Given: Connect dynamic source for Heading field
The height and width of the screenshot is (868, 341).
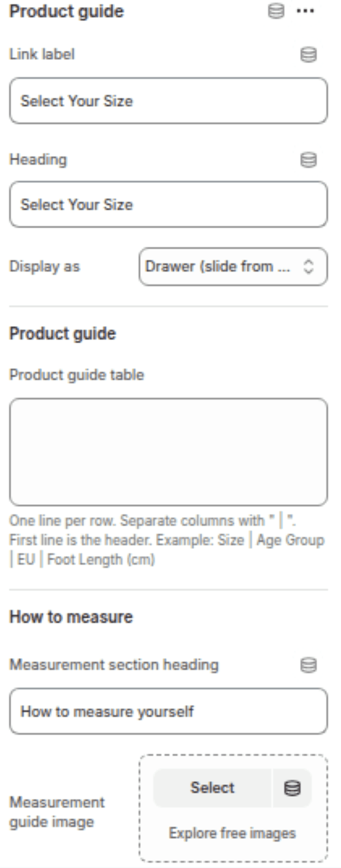Looking at the screenshot, I should coord(308,160).
